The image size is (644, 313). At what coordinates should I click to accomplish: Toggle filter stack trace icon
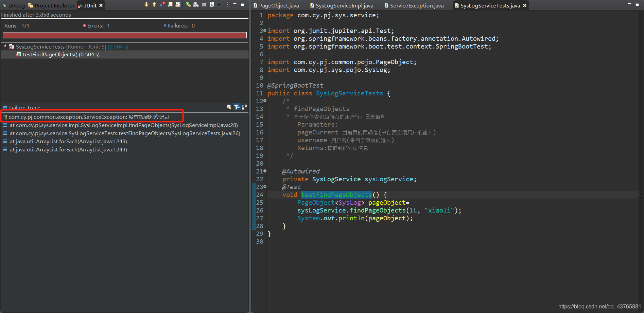pos(237,107)
